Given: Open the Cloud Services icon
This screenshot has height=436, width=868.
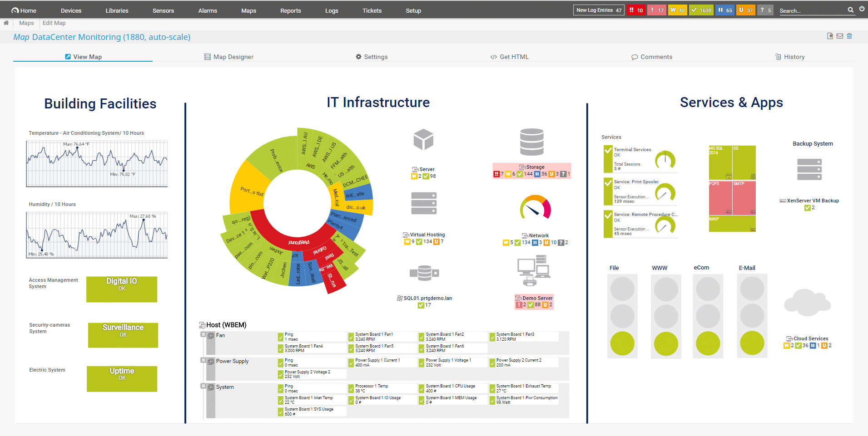Looking at the screenshot, I should (808, 302).
